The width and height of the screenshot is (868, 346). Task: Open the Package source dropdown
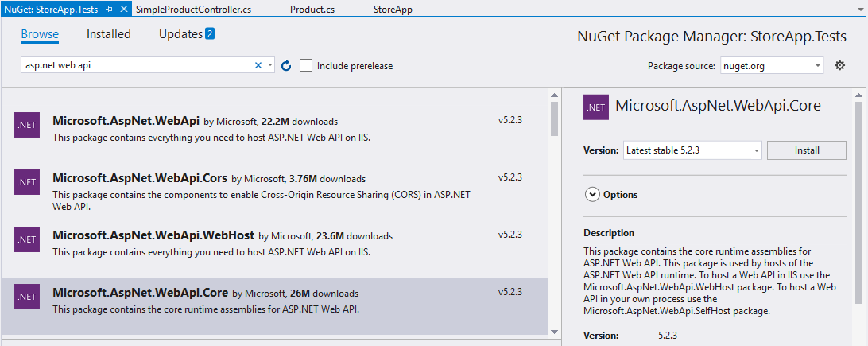pyautogui.click(x=771, y=66)
